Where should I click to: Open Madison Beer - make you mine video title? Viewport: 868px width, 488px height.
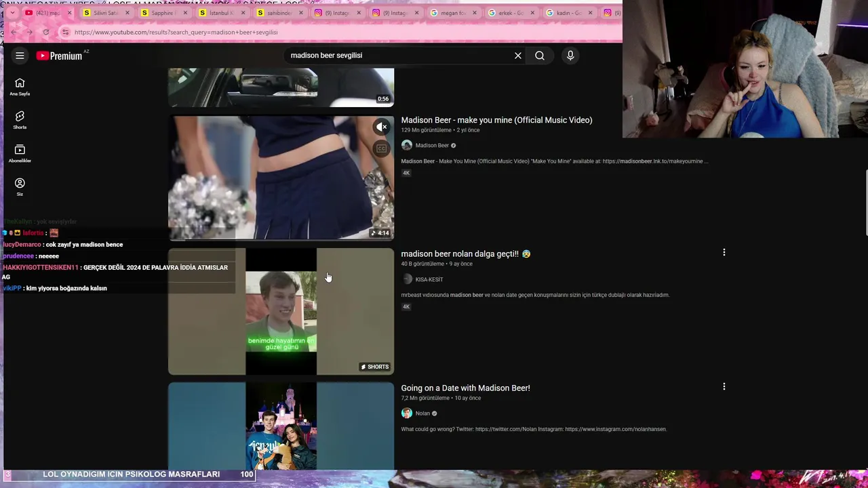[x=496, y=120]
